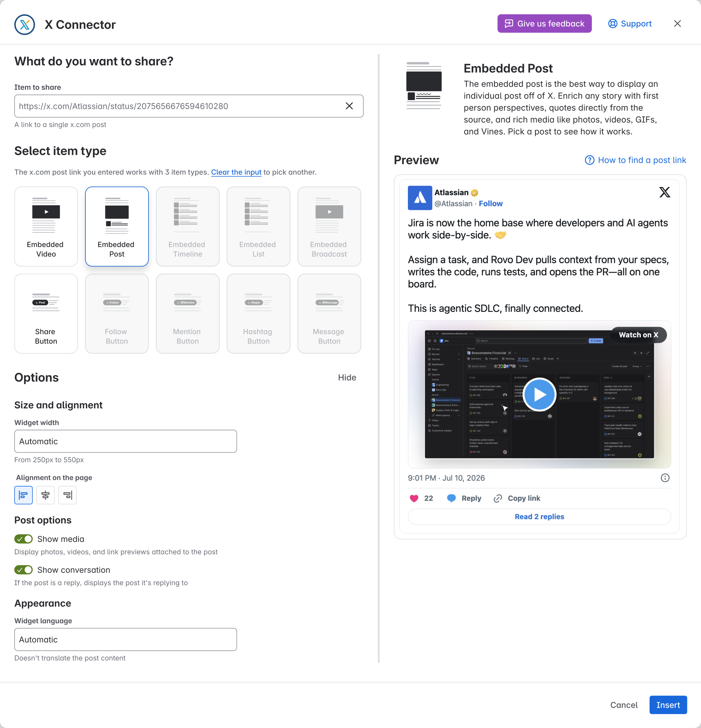Viewport: 701px width, 728px height.
Task: Click the Embedded Broadcast item card
Action: click(329, 226)
